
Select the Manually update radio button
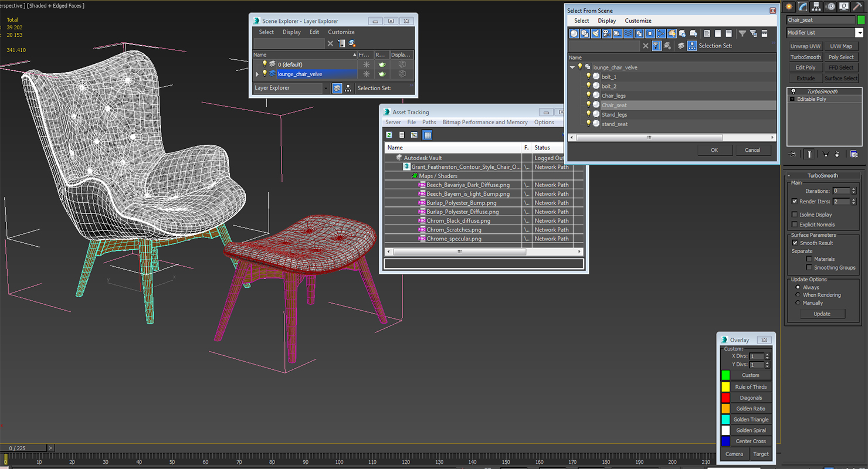coord(798,303)
